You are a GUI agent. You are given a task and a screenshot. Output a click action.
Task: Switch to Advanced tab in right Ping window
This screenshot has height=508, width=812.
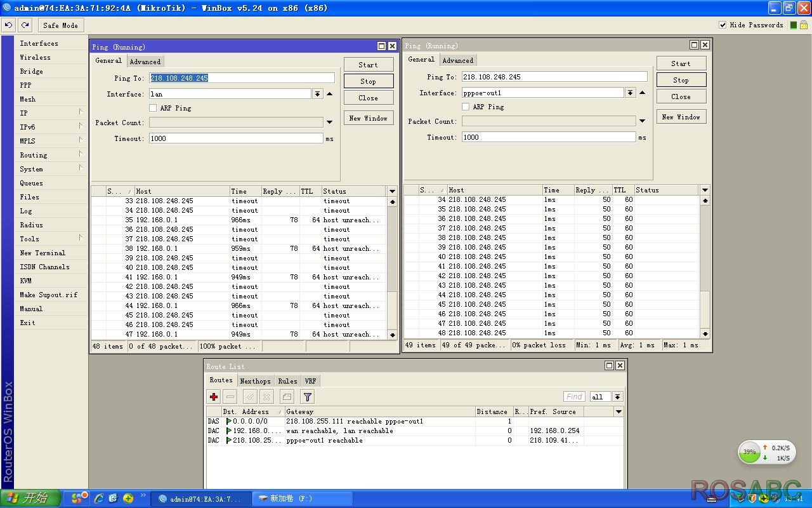tap(458, 60)
